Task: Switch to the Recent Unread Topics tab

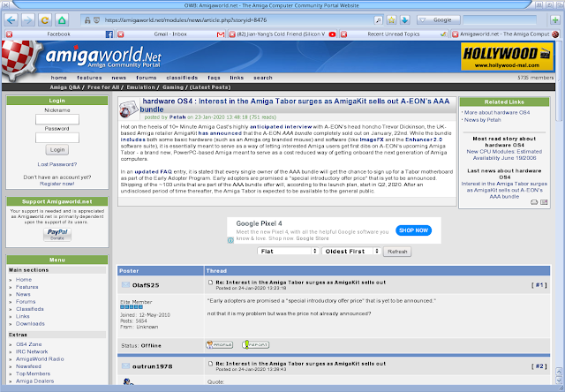Action: (x=395, y=34)
